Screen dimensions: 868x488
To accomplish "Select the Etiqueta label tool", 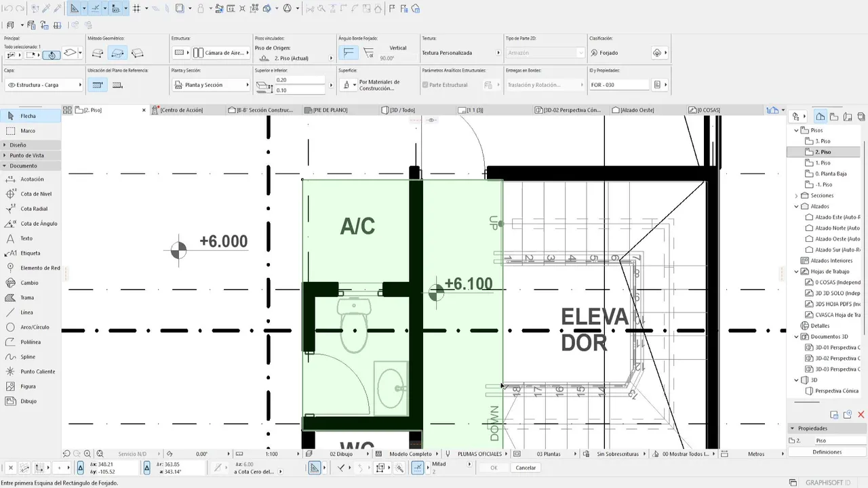I will click(x=31, y=253).
